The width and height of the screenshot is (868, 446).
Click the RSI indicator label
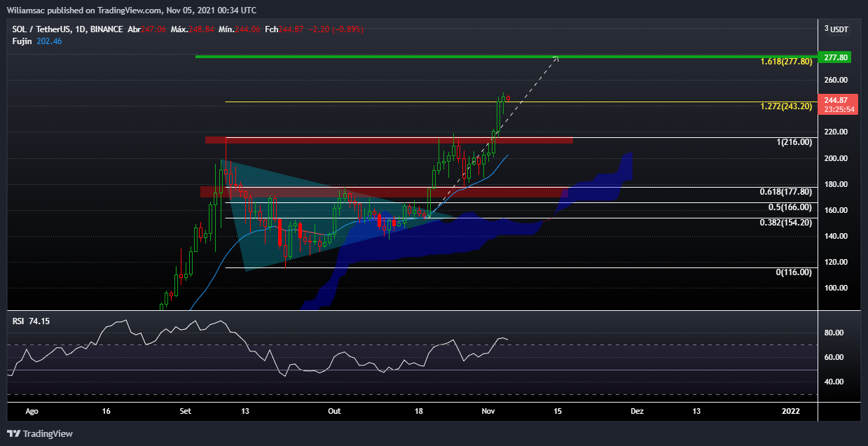pos(19,321)
